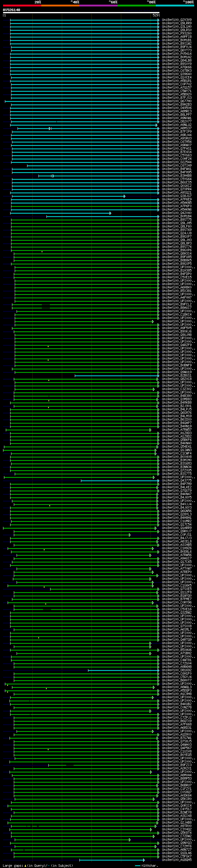
Task: Click the red 20% identity legend segment
Action: click(x=22, y=6)
